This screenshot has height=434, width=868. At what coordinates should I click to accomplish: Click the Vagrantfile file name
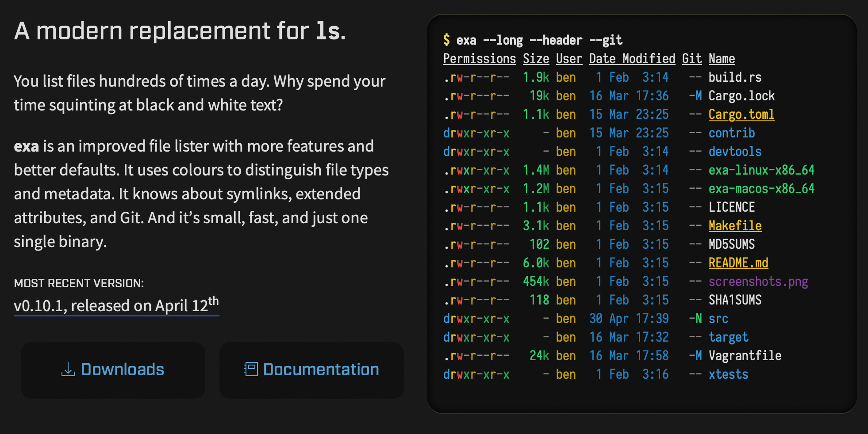[745, 356]
